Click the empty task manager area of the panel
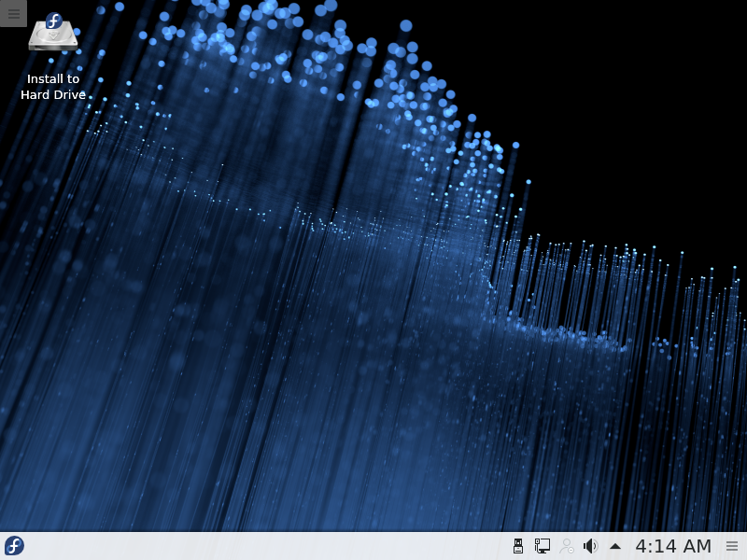This screenshot has width=747, height=560. (x=280, y=546)
